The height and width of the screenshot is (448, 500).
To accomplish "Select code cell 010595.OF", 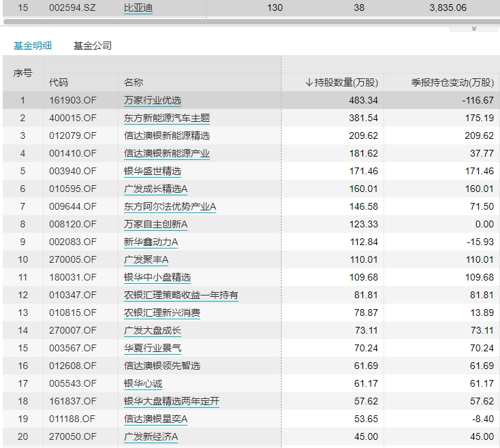I will pyautogui.click(x=73, y=189).
